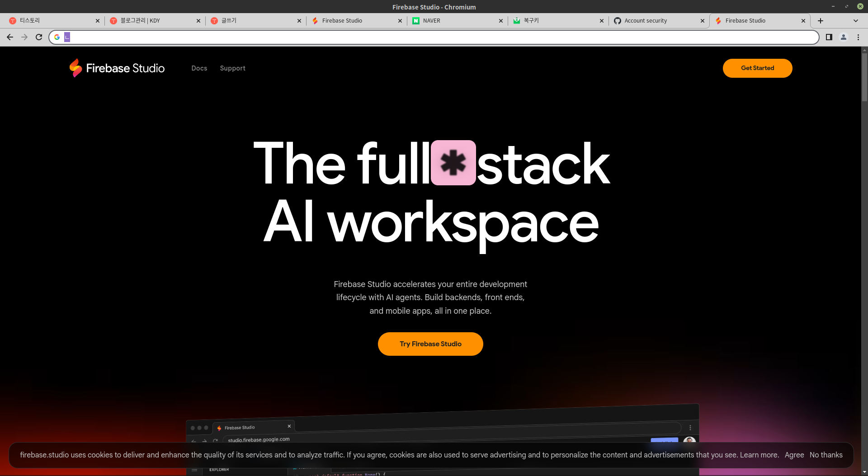Open the Docs navigation link

199,68
